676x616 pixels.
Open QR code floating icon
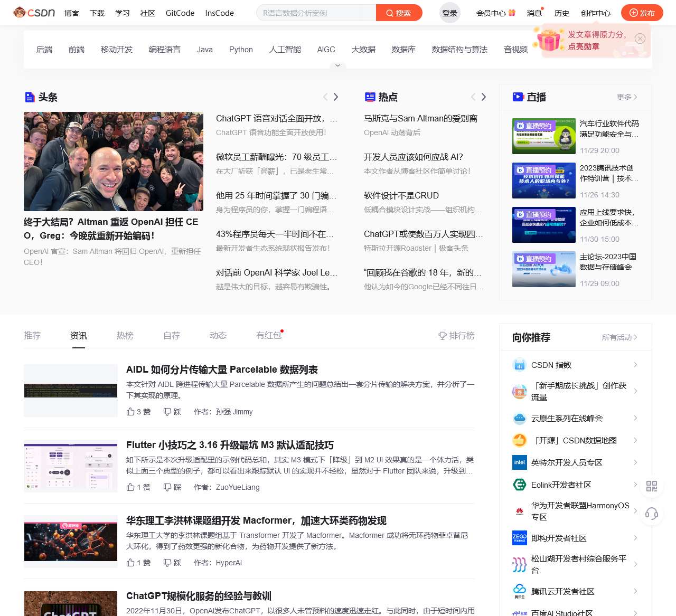(x=652, y=486)
